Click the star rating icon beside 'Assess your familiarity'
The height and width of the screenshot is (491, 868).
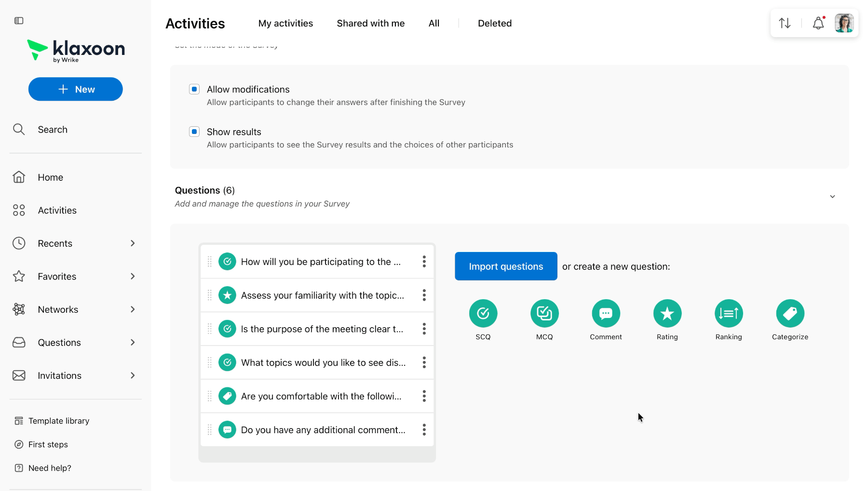coord(227,295)
